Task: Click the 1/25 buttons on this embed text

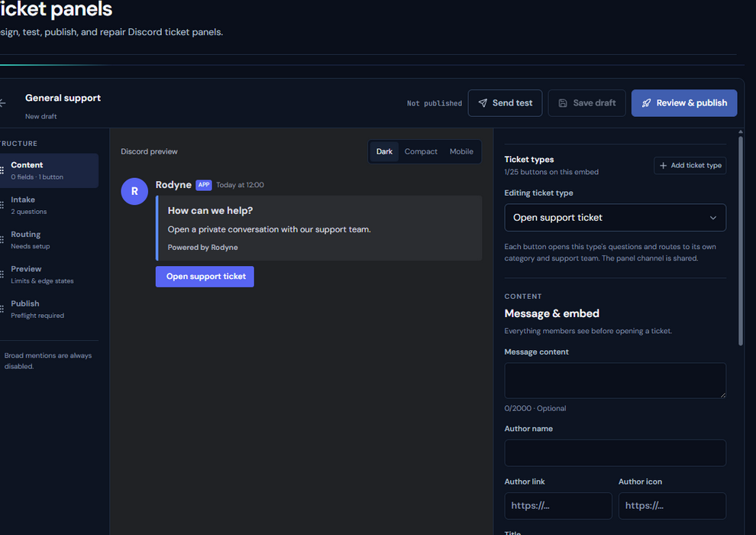Action: [551, 172]
